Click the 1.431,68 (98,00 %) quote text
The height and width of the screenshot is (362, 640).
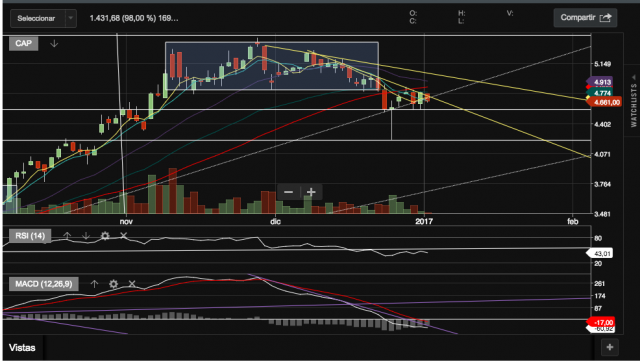(134, 18)
